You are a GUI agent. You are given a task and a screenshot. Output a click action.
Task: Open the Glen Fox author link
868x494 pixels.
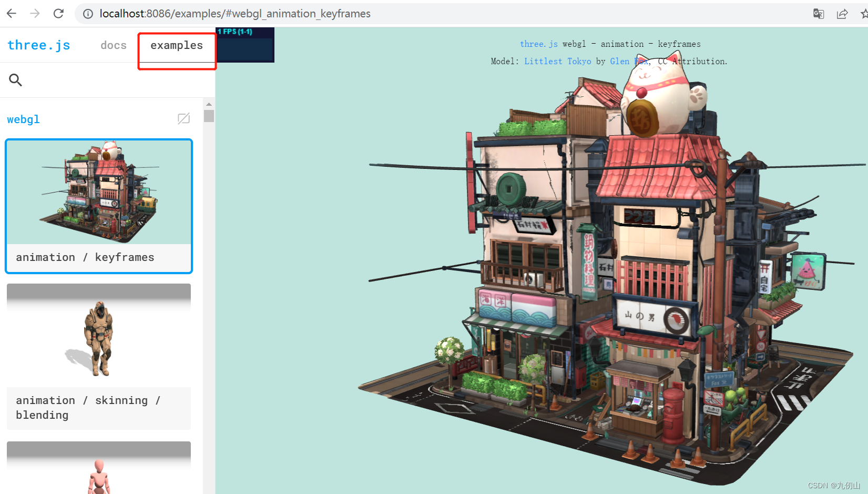[x=629, y=61]
